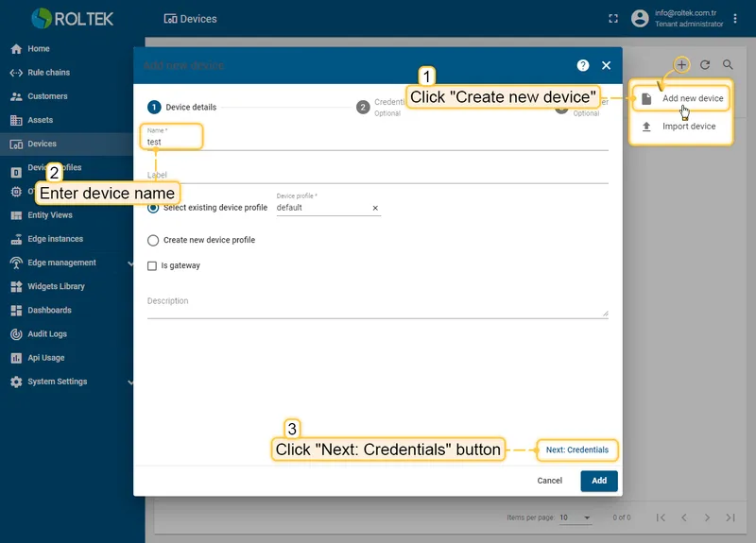
Task: Expand System Settings chevron
Action: coord(130,382)
